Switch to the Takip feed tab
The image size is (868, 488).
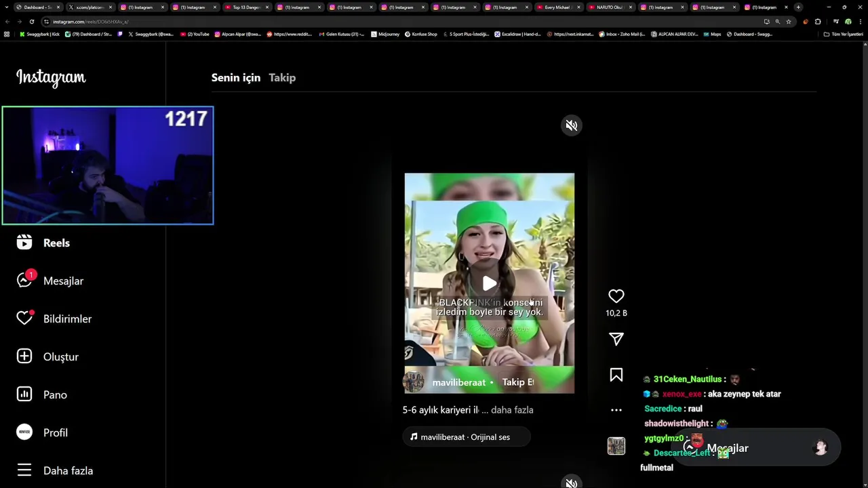282,77
